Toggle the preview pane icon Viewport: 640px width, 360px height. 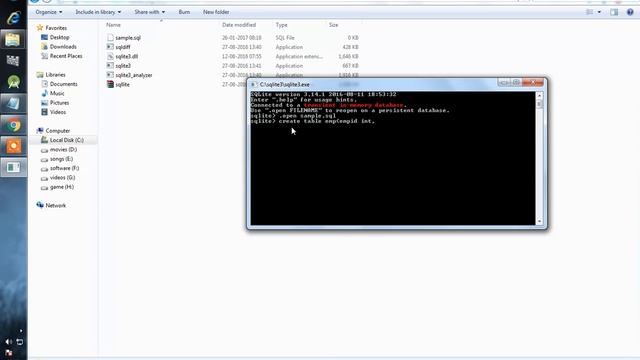coord(614,12)
